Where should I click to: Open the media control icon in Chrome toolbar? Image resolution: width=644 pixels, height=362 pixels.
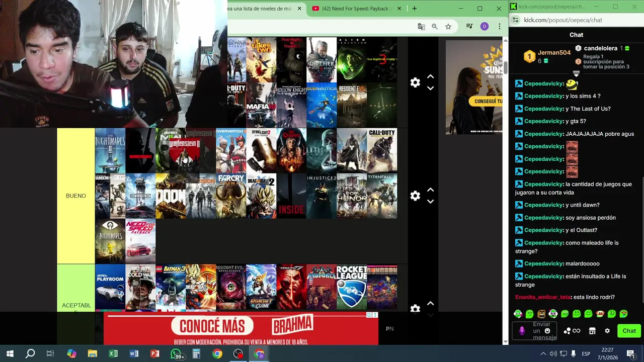469,27
